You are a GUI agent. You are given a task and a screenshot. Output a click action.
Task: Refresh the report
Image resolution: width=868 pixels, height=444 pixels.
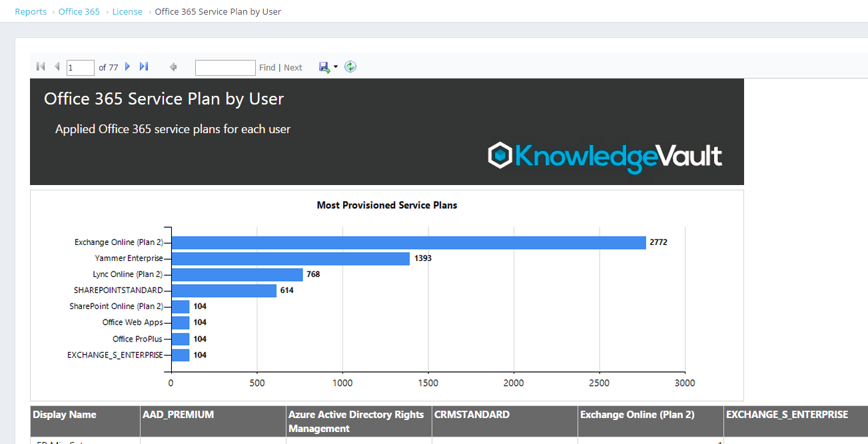(x=350, y=67)
